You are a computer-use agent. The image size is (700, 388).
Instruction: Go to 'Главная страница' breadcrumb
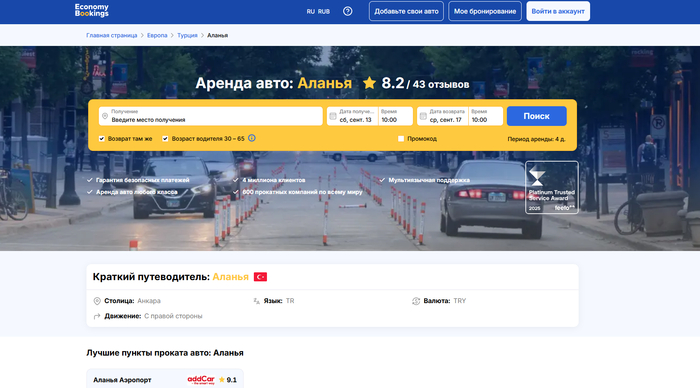112,35
